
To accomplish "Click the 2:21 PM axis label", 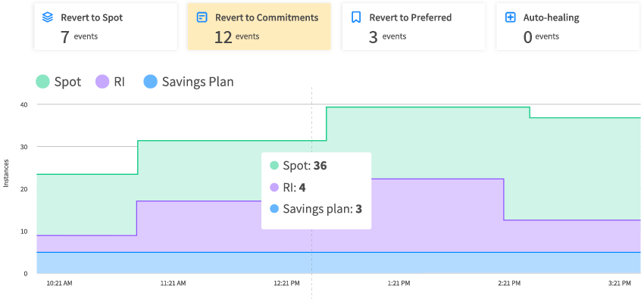I will tap(509, 283).
